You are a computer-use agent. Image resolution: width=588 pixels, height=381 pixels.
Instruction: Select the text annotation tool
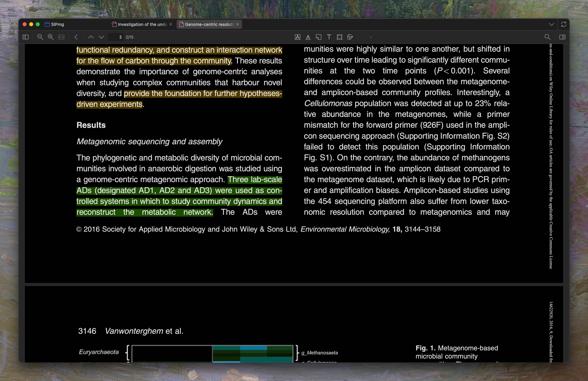[329, 37]
